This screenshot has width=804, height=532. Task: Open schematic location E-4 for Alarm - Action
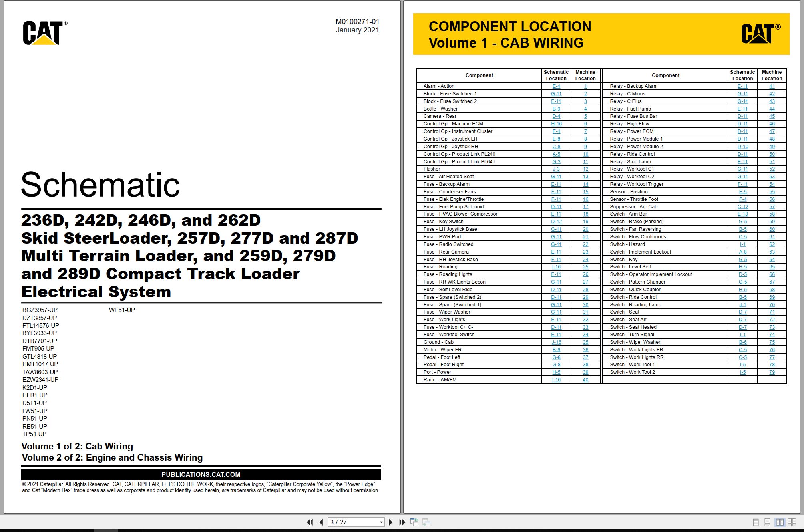(556, 86)
